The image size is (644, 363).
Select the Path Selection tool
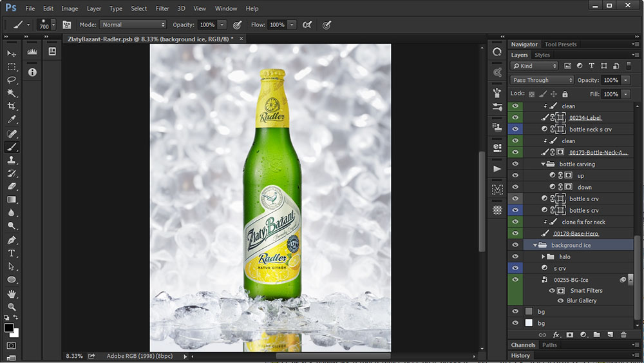tap(12, 266)
